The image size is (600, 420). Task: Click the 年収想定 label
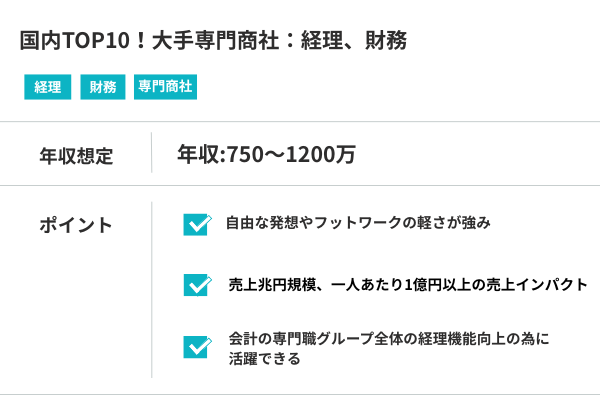pyautogui.click(x=76, y=155)
